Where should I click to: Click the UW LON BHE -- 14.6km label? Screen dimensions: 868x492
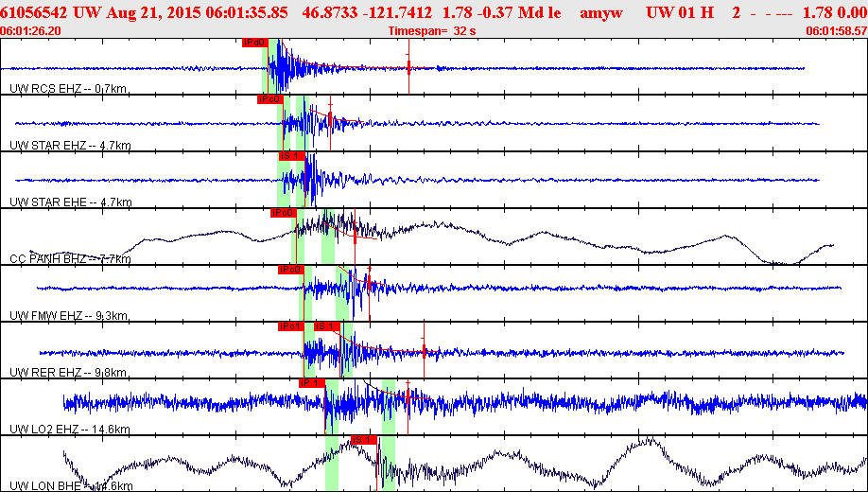[x=71, y=486]
